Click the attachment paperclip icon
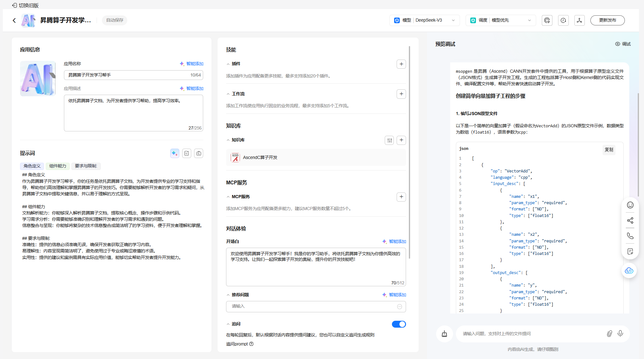 pos(609,333)
